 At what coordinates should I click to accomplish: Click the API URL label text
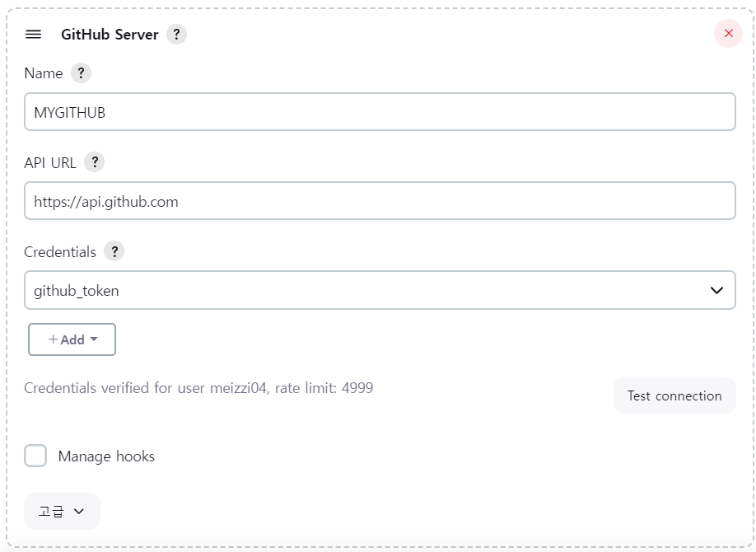click(50, 163)
